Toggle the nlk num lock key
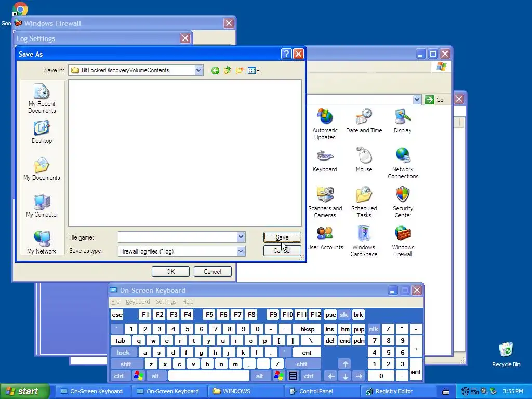This screenshot has height=399, width=532. [x=373, y=329]
